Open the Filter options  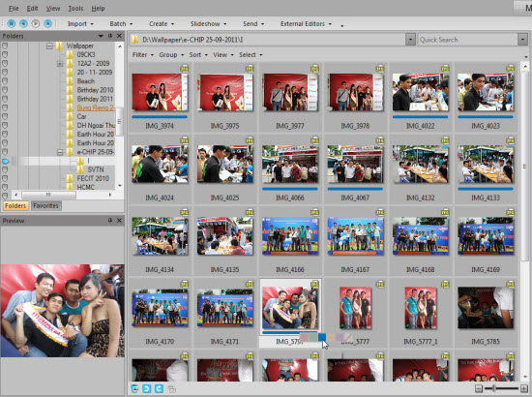click(143, 54)
